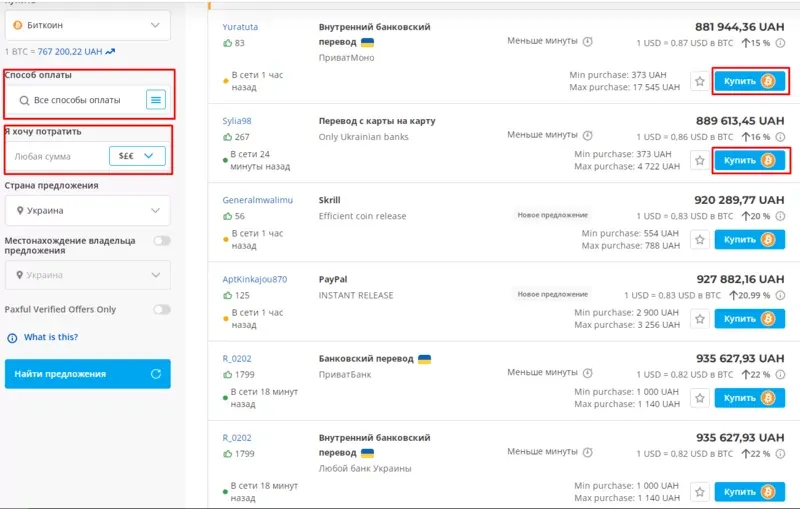Click Купить on the Sylia98 offer
Screen dimensions: 800x509
coord(749,160)
